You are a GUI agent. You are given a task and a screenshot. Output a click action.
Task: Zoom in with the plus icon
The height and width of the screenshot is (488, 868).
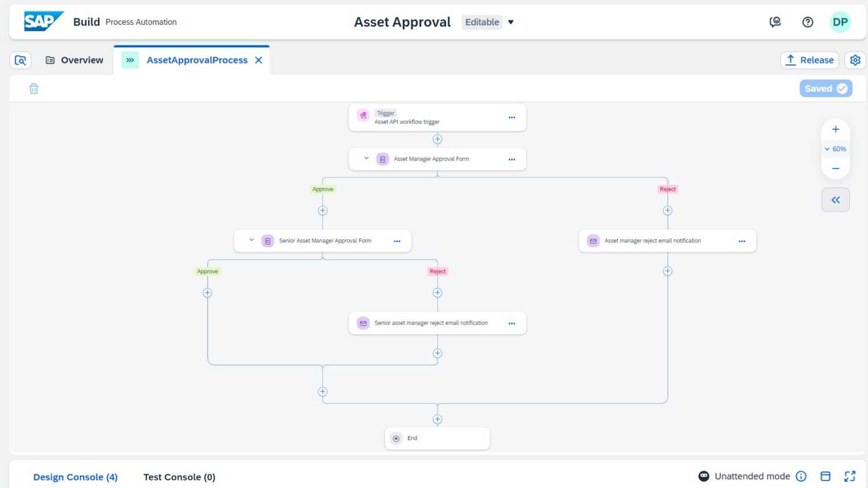coord(835,130)
